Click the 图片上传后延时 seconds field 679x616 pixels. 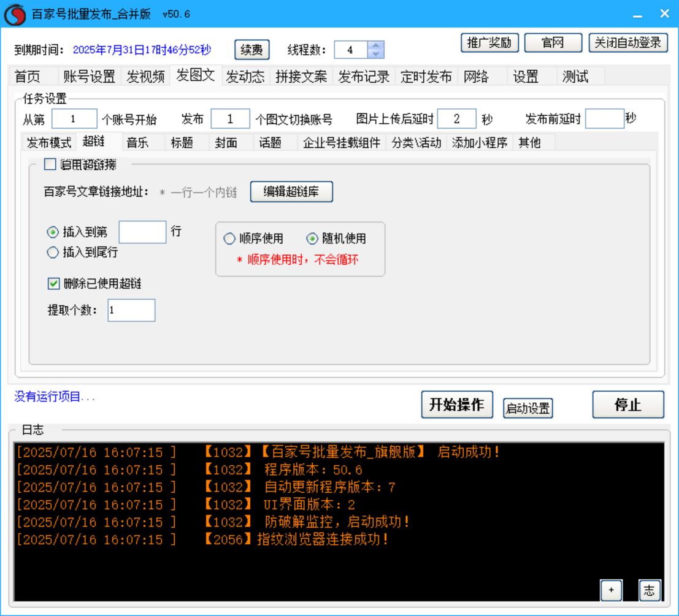pos(457,118)
